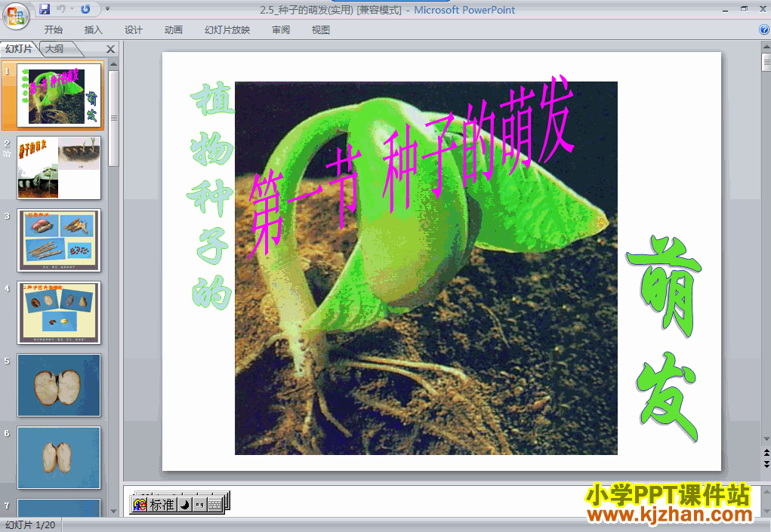Open the IME soft keyboard icon
The height and width of the screenshot is (532, 771).
(x=215, y=505)
